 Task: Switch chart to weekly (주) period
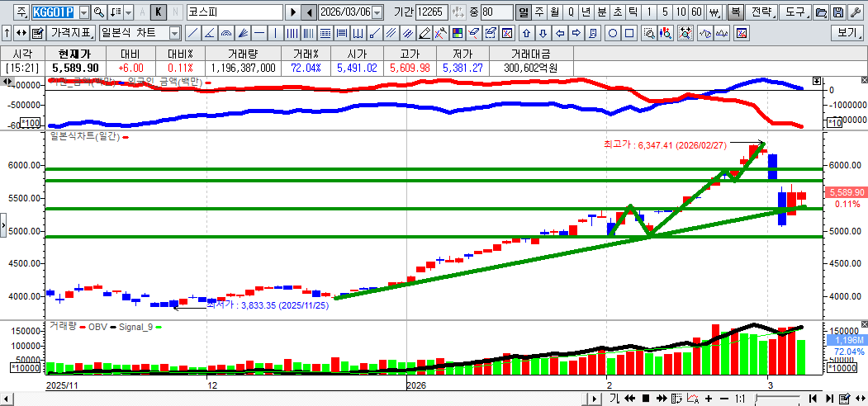point(538,12)
